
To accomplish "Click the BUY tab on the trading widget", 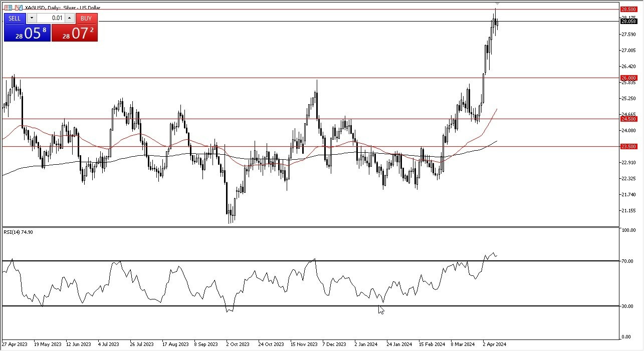I will coord(86,18).
